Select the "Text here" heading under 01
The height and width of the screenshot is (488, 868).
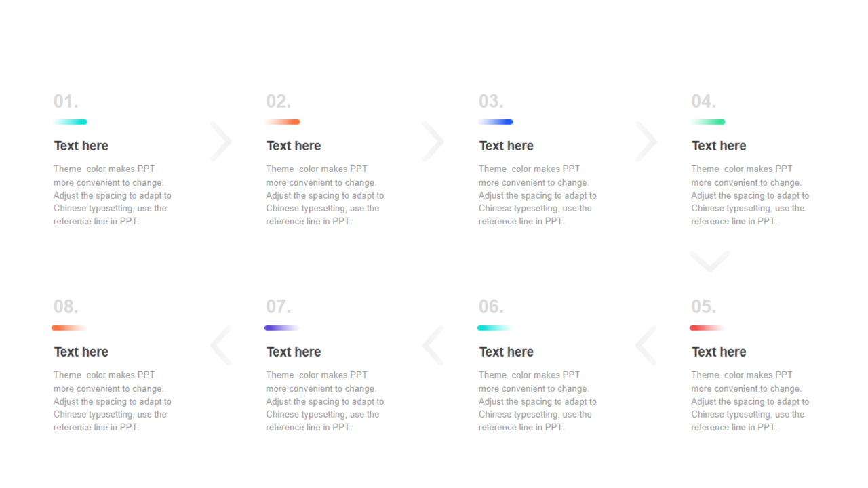pos(81,146)
